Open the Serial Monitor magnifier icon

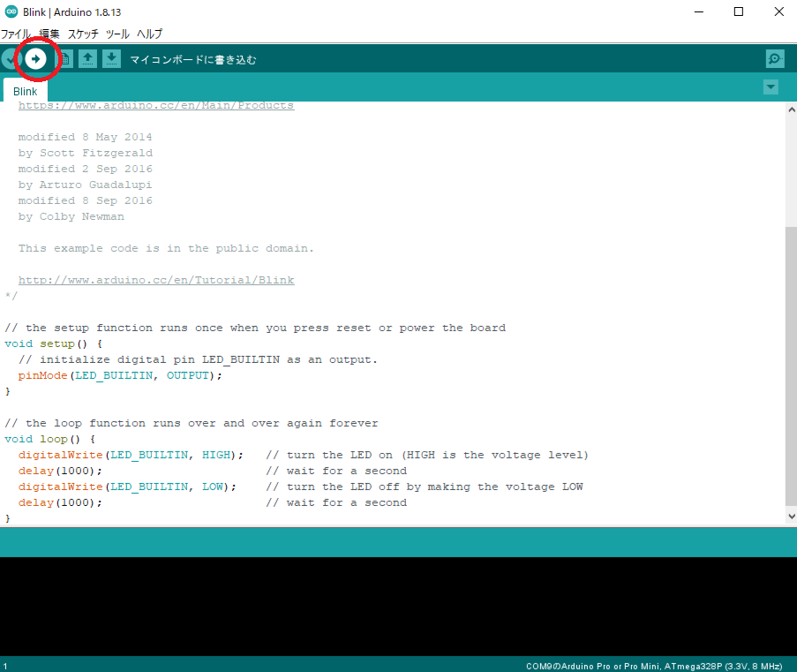[x=775, y=59]
